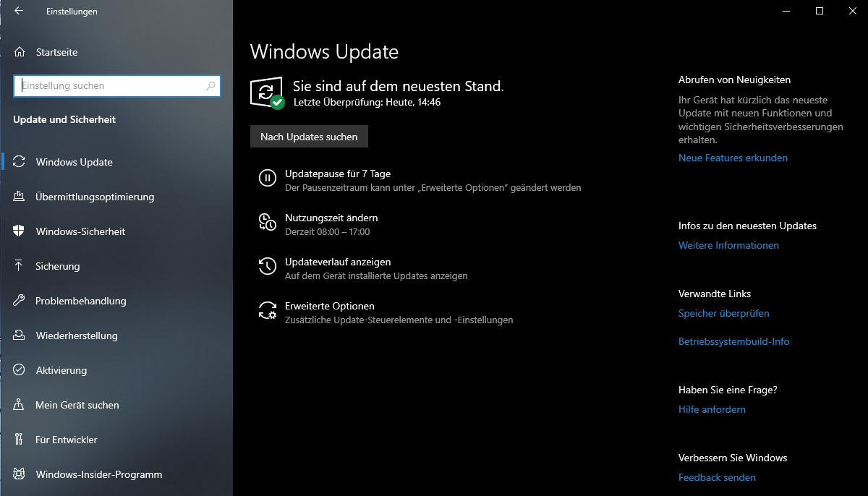The width and height of the screenshot is (868, 496).
Task: Open Nutzungszeit ändern option
Action: tap(331, 218)
